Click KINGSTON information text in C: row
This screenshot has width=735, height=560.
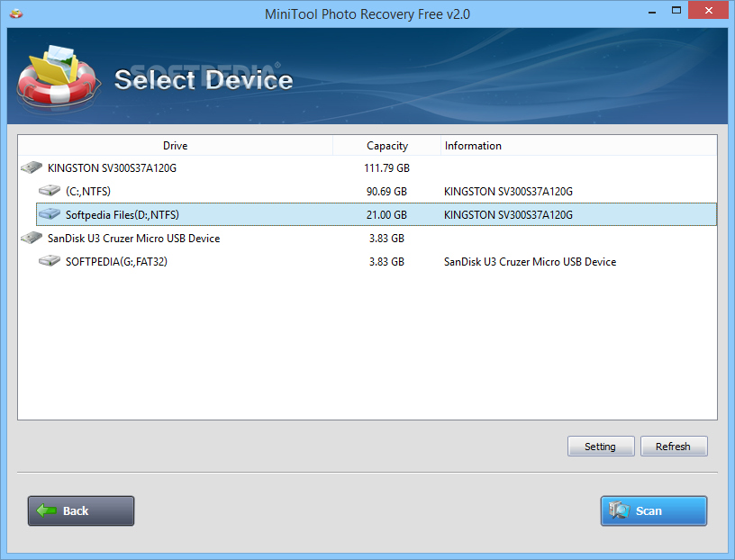coord(508,191)
